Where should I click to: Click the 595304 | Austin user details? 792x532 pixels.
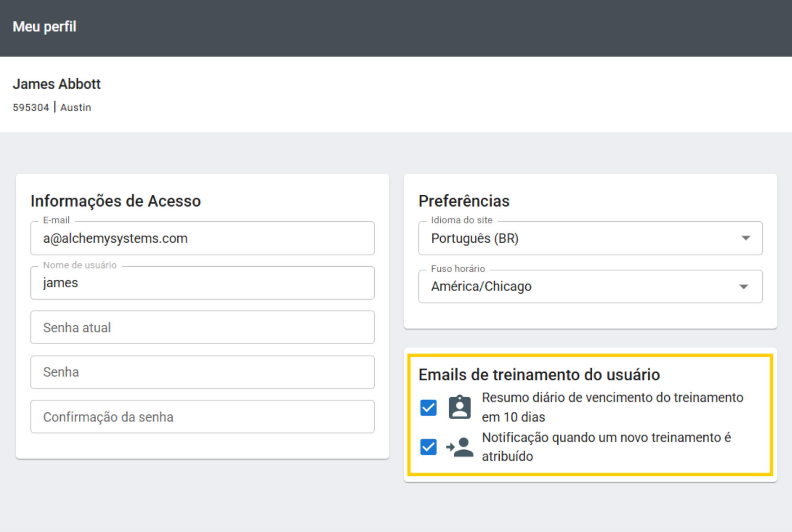(52, 107)
